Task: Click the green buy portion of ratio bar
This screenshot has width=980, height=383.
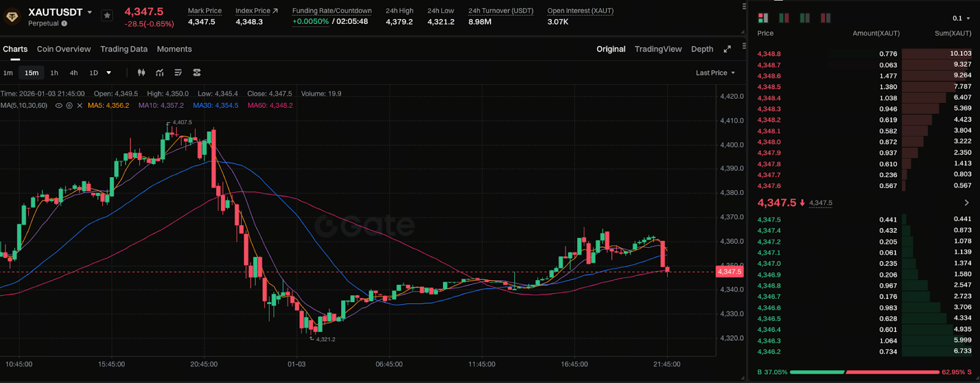Action: click(817, 372)
